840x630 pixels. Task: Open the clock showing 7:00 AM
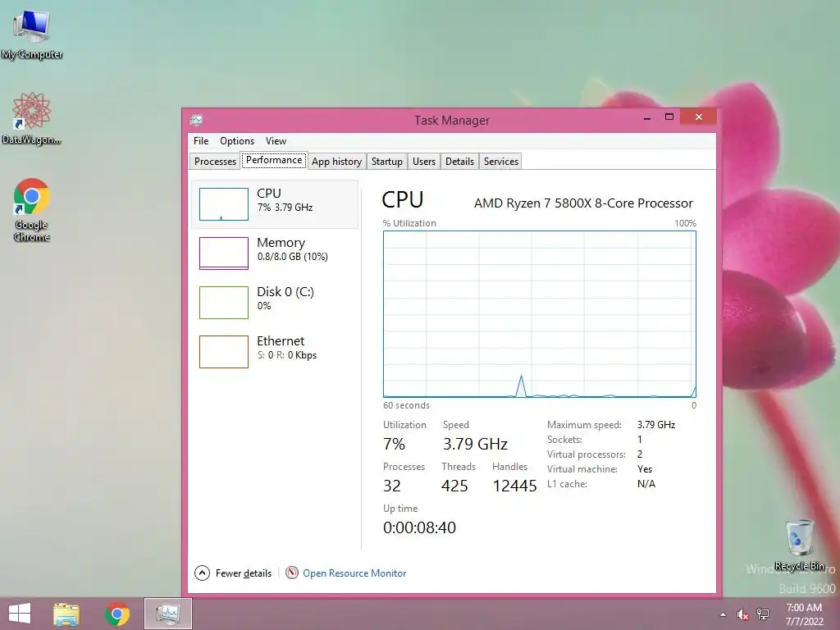804,614
